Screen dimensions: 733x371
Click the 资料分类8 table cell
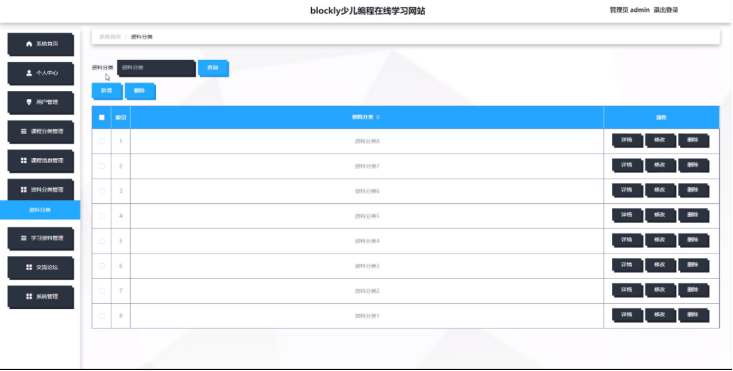click(x=367, y=141)
